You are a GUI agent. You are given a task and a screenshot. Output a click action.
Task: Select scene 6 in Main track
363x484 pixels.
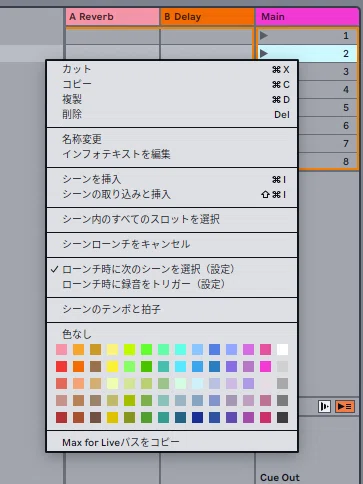pyautogui.click(x=327, y=125)
